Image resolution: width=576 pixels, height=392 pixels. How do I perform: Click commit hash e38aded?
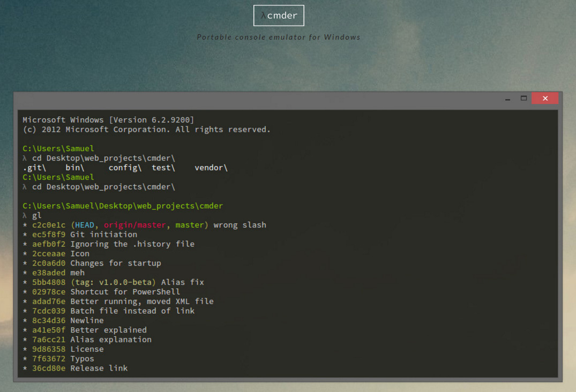click(x=49, y=273)
